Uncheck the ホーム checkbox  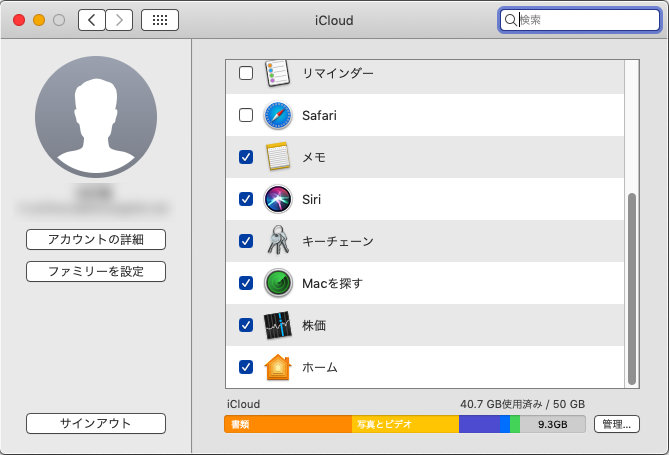[x=246, y=367]
